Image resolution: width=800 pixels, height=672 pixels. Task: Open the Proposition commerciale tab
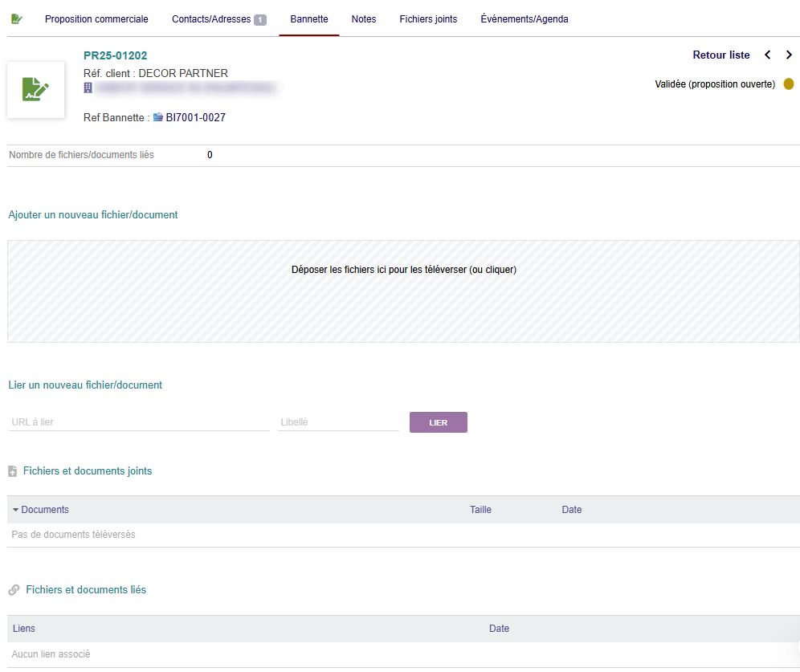(96, 18)
